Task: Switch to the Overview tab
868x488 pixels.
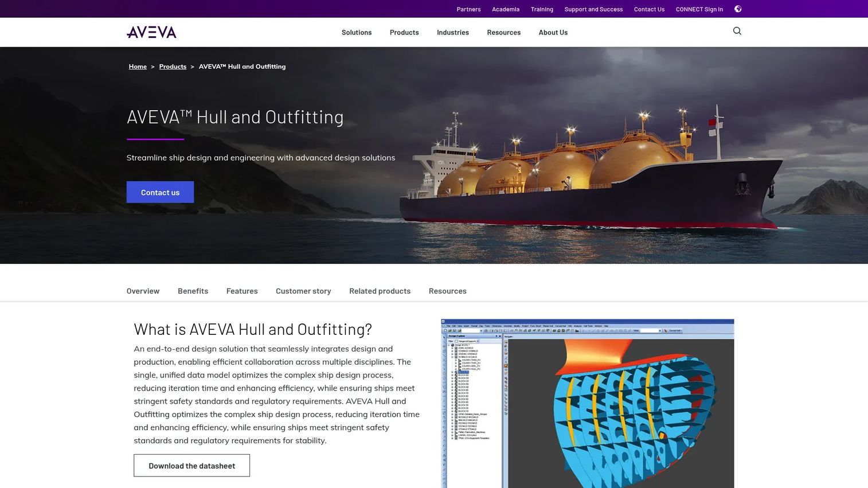Action: tap(143, 291)
